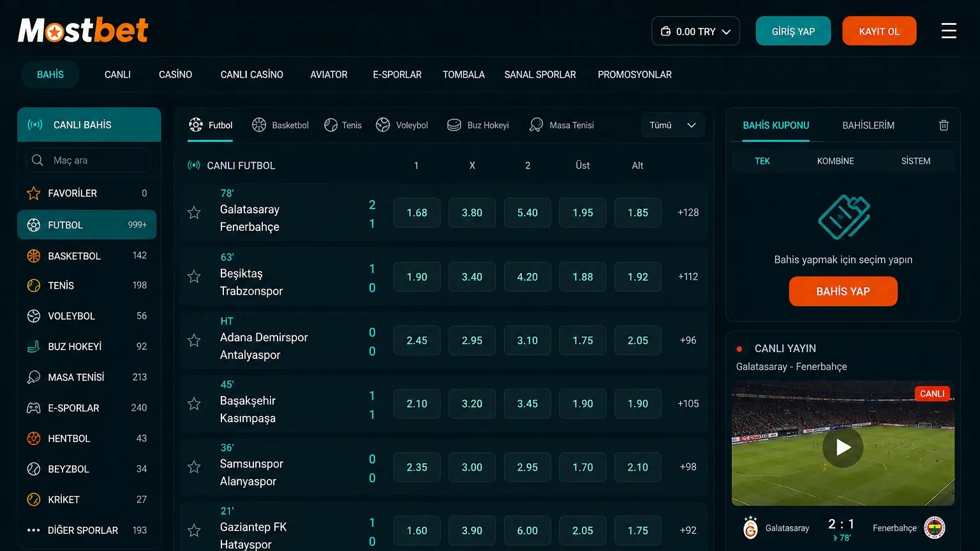Select odds 6.00 in Gaziantep FK row
980x551 pixels.
coord(527,530)
